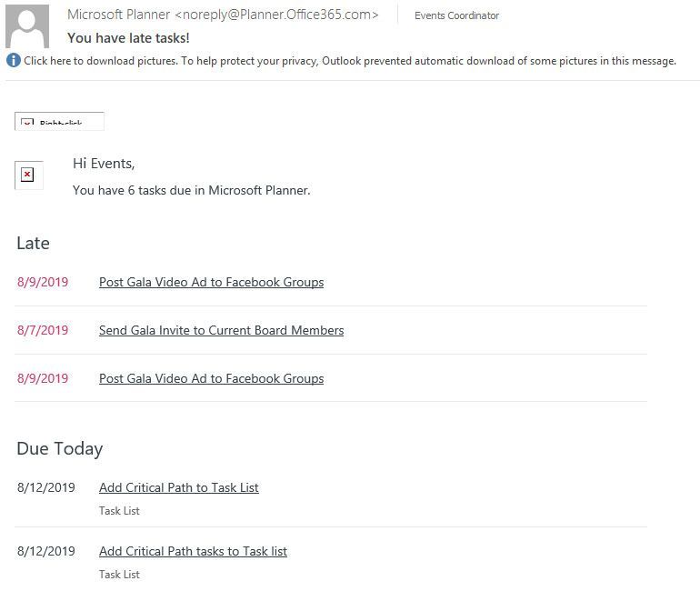Click the sender's gray avatar picture

point(27,26)
